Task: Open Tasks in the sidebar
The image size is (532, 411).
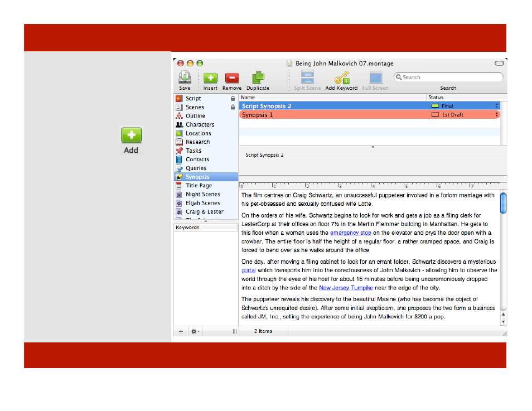Action: point(205,151)
